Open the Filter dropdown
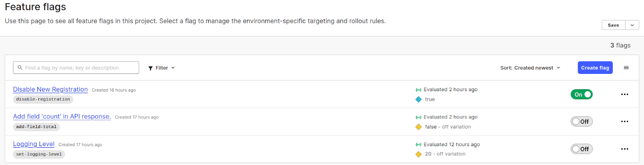The width and height of the screenshot is (644, 165). [161, 68]
